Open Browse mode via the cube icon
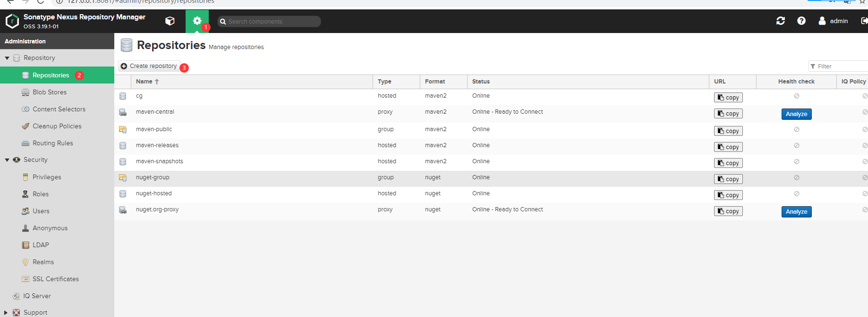This screenshot has width=868, height=317. point(170,21)
